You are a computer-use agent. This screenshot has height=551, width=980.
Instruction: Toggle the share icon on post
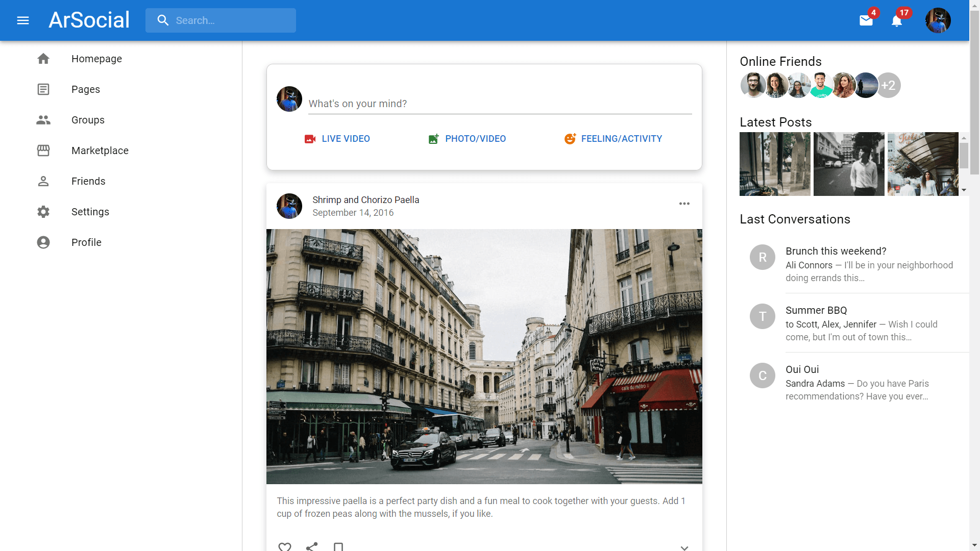coord(311,545)
